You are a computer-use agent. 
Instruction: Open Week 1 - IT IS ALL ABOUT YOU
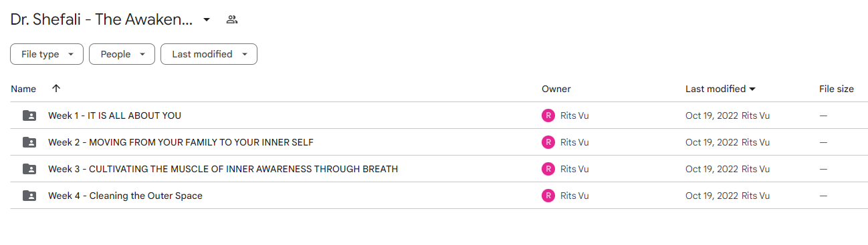[x=114, y=115]
